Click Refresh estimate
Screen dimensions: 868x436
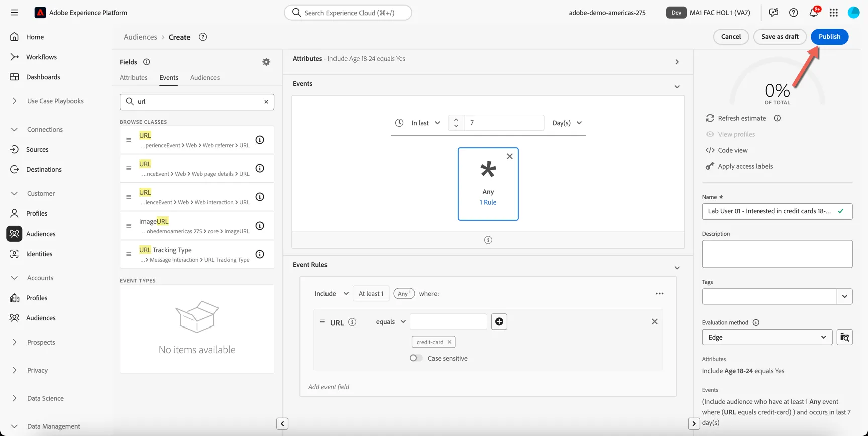click(736, 118)
